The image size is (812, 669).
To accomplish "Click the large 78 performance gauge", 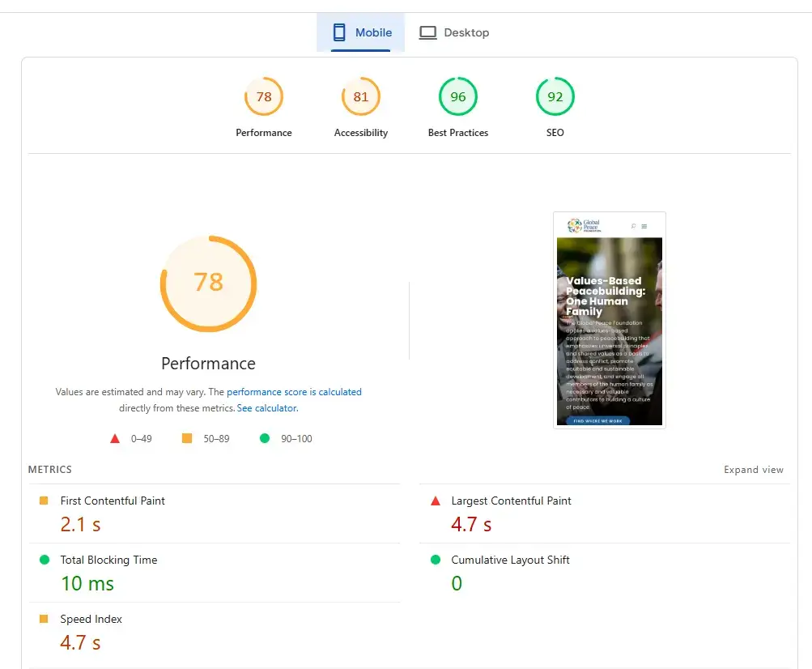I will pos(208,282).
